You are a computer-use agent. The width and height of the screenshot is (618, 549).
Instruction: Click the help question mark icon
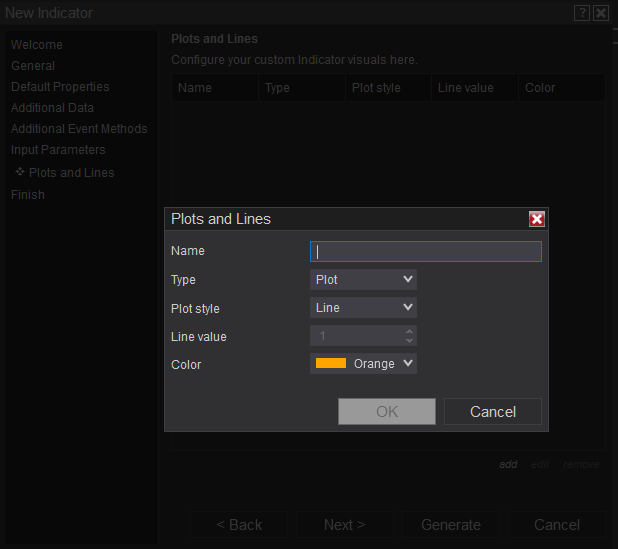click(582, 13)
